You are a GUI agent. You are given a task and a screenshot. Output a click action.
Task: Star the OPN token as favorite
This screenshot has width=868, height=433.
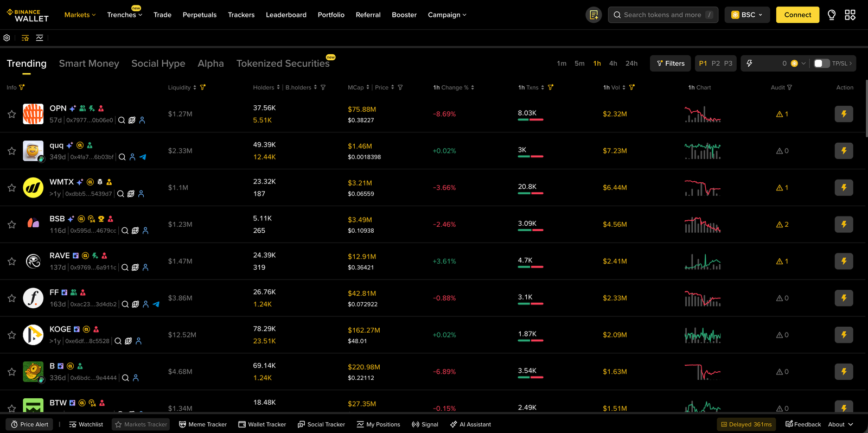(x=11, y=114)
